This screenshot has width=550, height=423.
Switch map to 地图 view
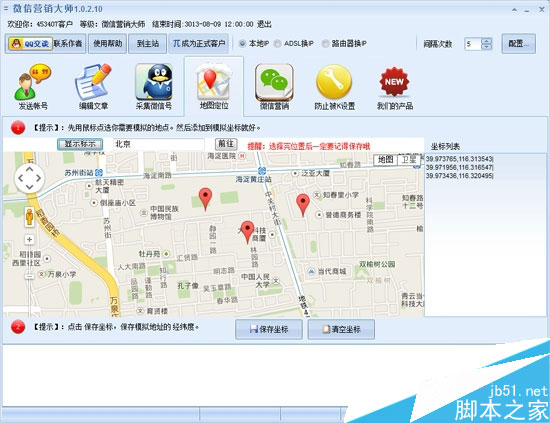385,160
